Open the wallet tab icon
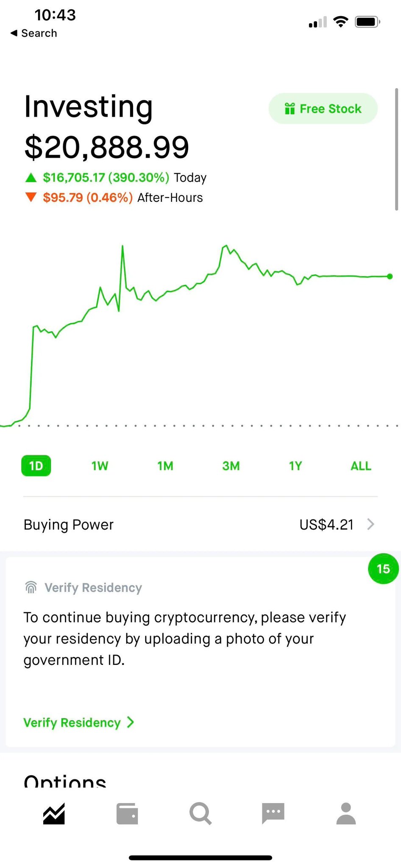401x868 pixels. coord(127,814)
